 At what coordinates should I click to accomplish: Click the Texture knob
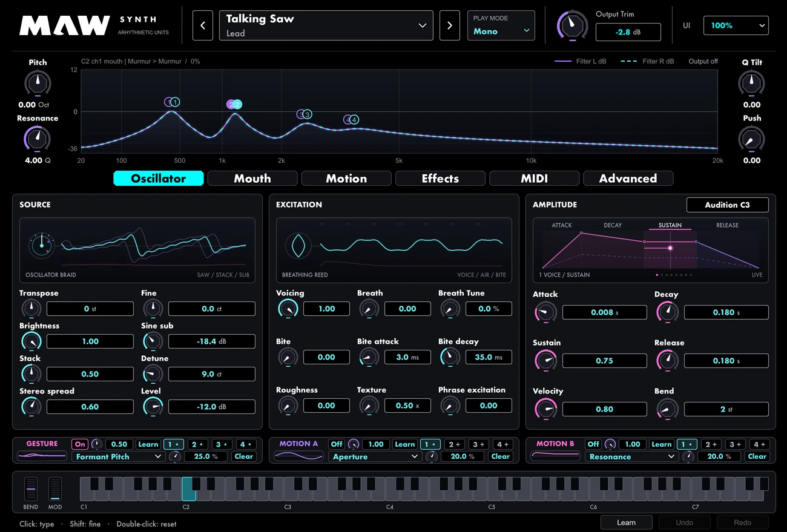click(369, 406)
